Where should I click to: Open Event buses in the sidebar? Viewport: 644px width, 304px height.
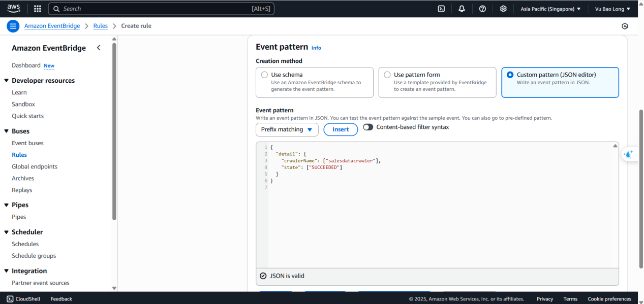(x=27, y=143)
